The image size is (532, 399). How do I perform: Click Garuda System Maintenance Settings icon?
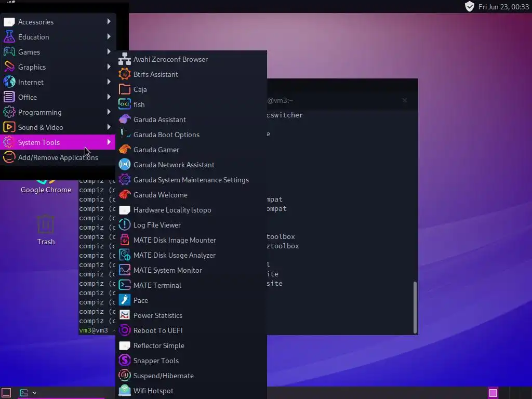click(x=125, y=179)
